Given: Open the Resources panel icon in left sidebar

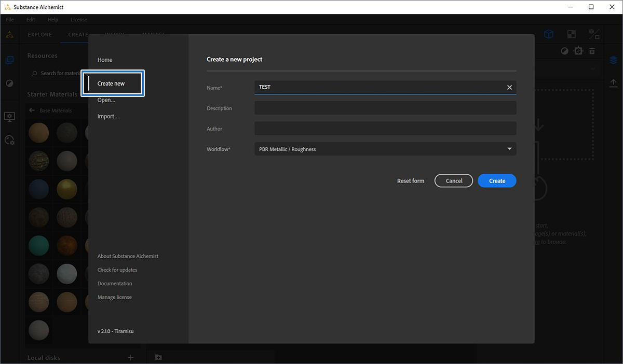Looking at the screenshot, I should (9, 60).
